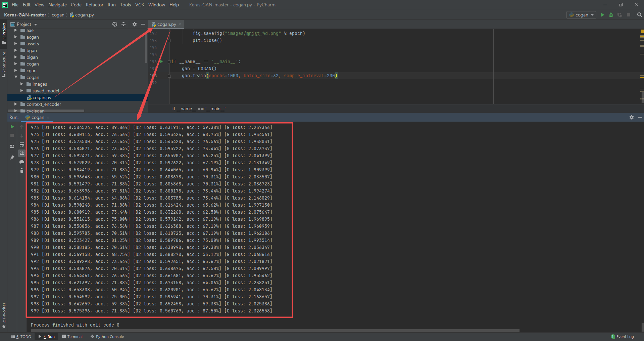Click the Run console horizontal scrollbar
Screen dimensions: 644x341
click(275, 331)
